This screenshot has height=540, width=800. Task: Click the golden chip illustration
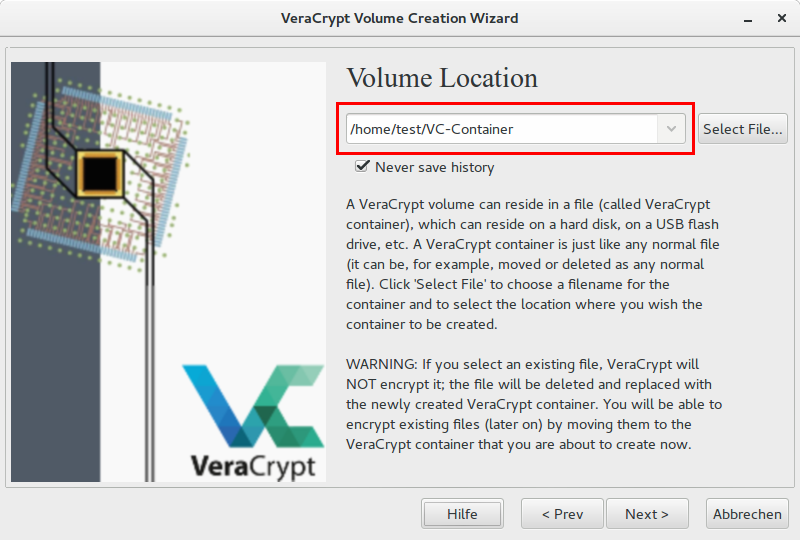pyautogui.click(x=98, y=174)
